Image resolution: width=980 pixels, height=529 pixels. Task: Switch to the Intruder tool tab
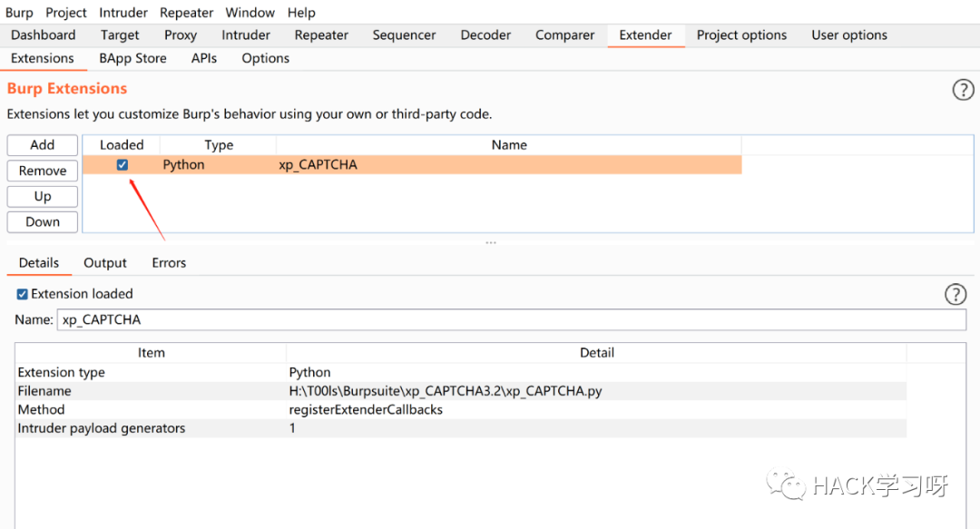(x=246, y=35)
